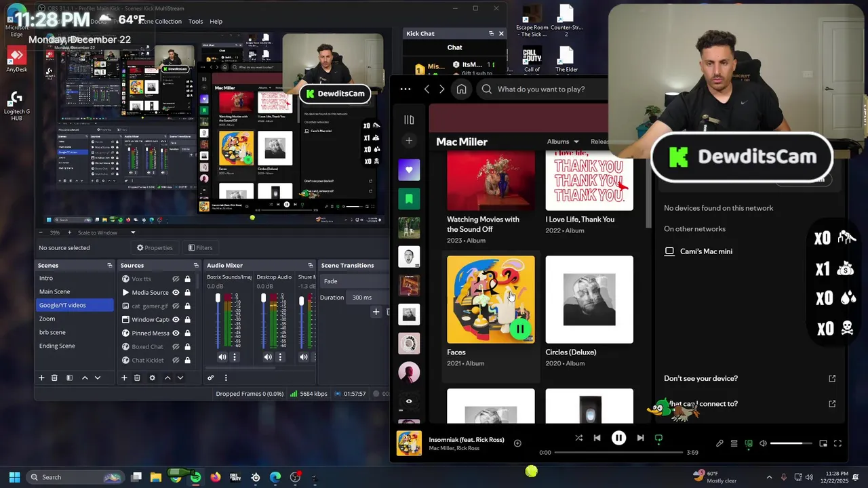Focus the 'What do you want to play?' search
This screenshot has height=488, width=868.
click(x=542, y=89)
